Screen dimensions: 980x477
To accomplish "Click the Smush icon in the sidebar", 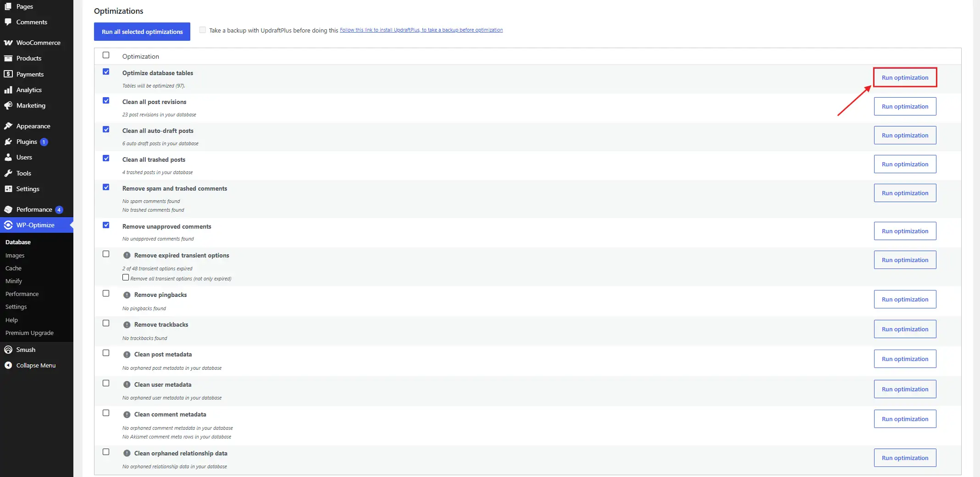I will (8, 350).
